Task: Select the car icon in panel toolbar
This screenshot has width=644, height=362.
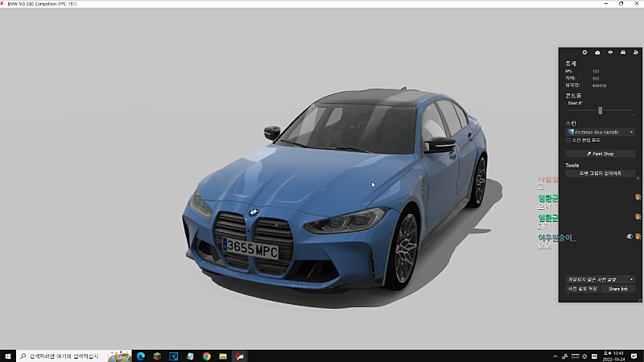Action: [x=622, y=52]
